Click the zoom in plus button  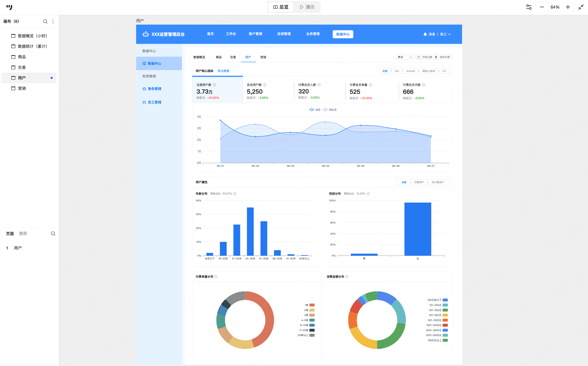[x=568, y=7]
